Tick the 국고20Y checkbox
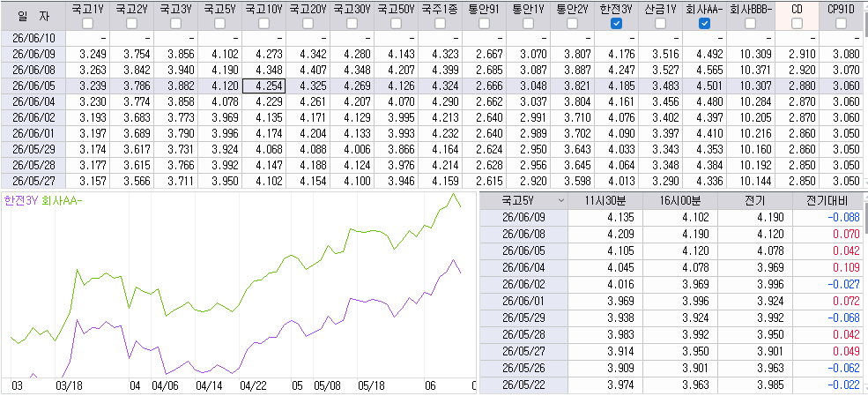The height and width of the screenshot is (396, 868). pos(308,23)
